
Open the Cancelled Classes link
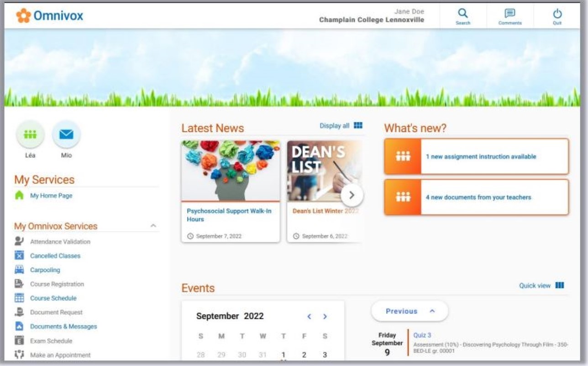click(x=55, y=256)
